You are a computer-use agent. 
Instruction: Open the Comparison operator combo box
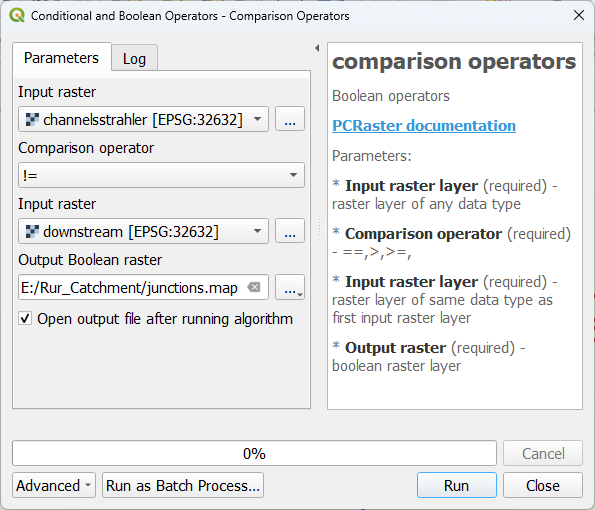[161, 175]
